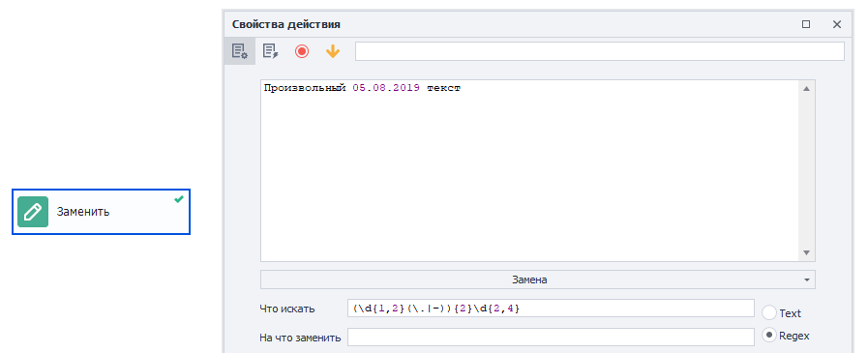Click the На что заменить label
This screenshot has height=353, width=868.
(300, 337)
